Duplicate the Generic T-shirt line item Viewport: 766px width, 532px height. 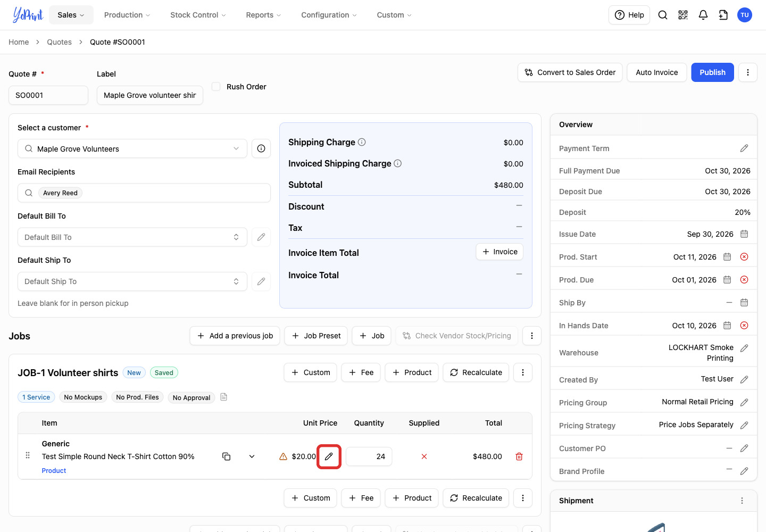click(x=226, y=456)
